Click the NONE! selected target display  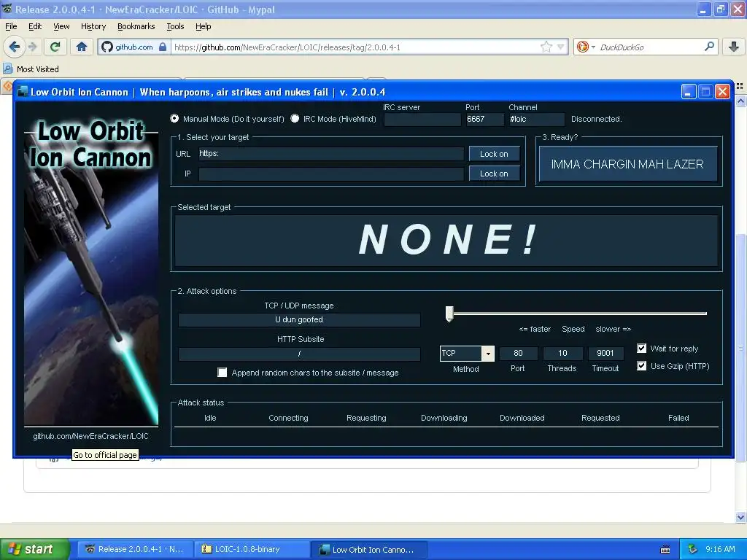[446, 240]
